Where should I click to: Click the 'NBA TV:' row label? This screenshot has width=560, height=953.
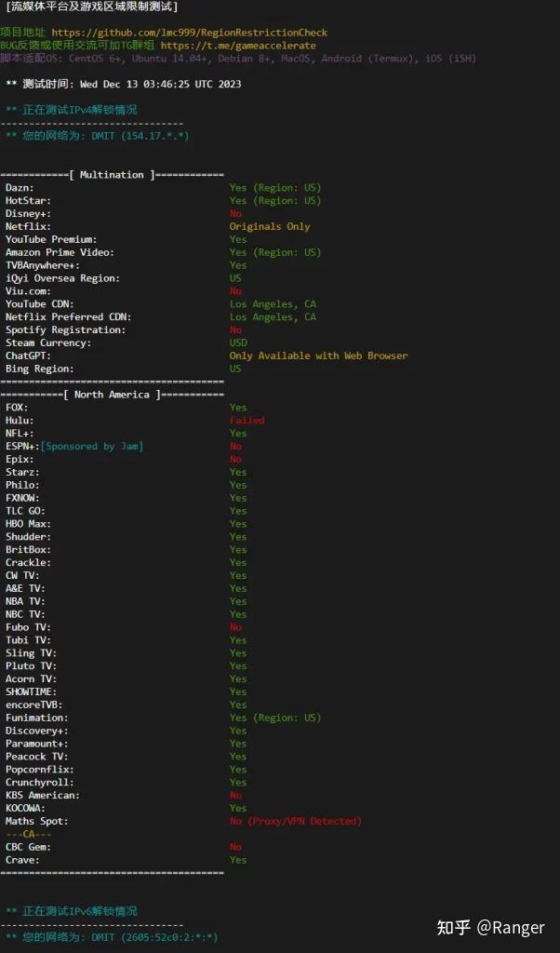pyautogui.click(x=25, y=601)
